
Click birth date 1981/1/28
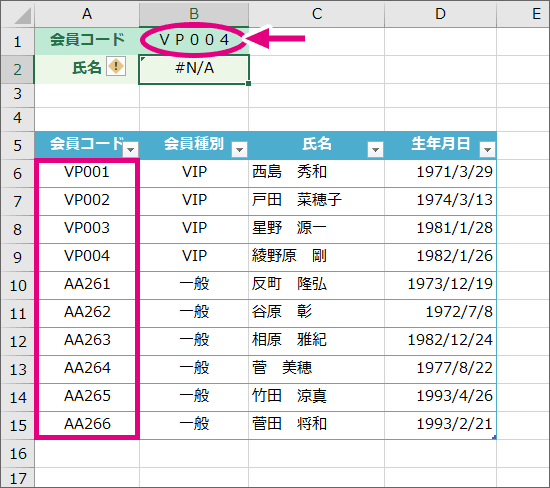(455, 228)
